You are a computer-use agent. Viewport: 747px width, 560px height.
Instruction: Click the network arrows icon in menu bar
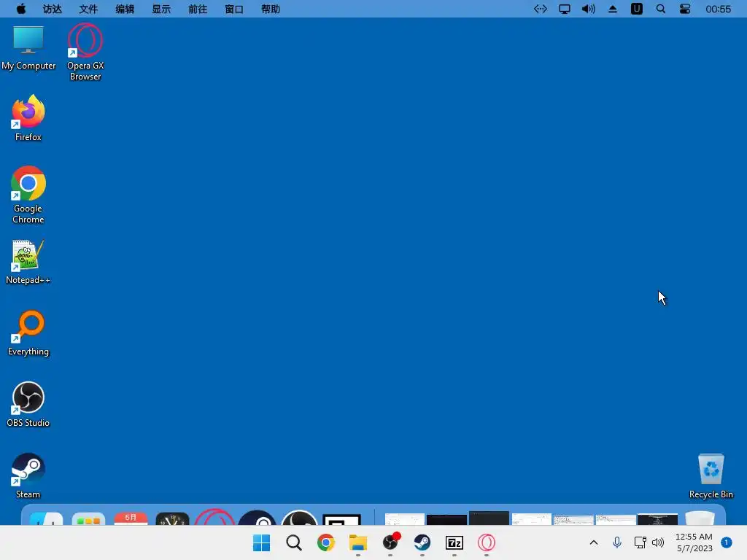click(541, 9)
